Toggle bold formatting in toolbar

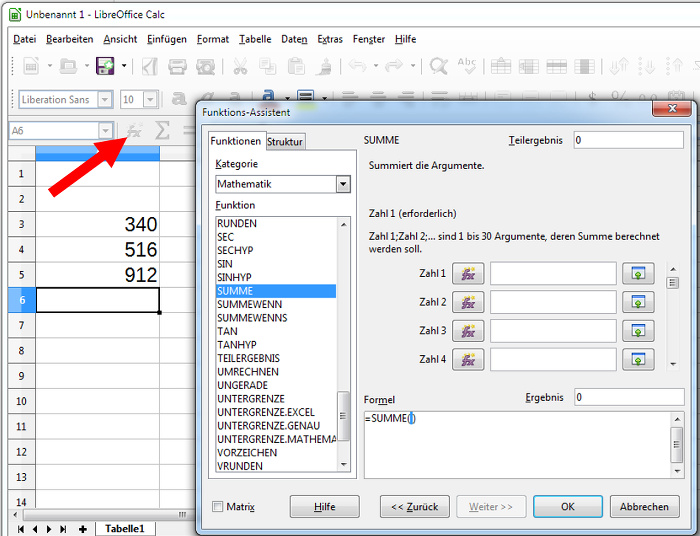tap(179, 99)
